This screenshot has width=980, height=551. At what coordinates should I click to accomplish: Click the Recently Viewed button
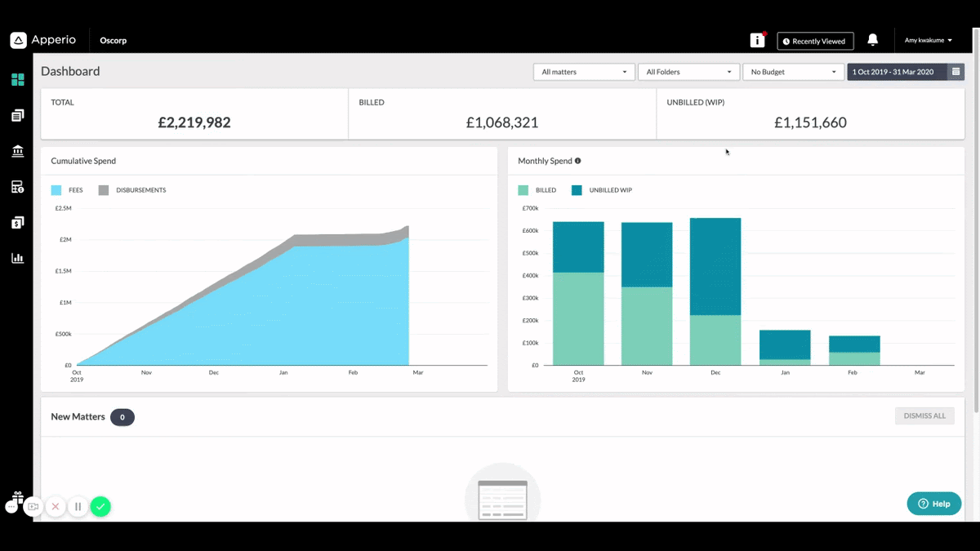[x=815, y=41]
